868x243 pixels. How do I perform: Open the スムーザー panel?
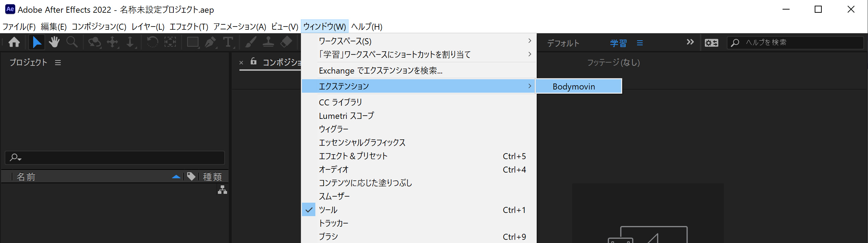point(419,196)
